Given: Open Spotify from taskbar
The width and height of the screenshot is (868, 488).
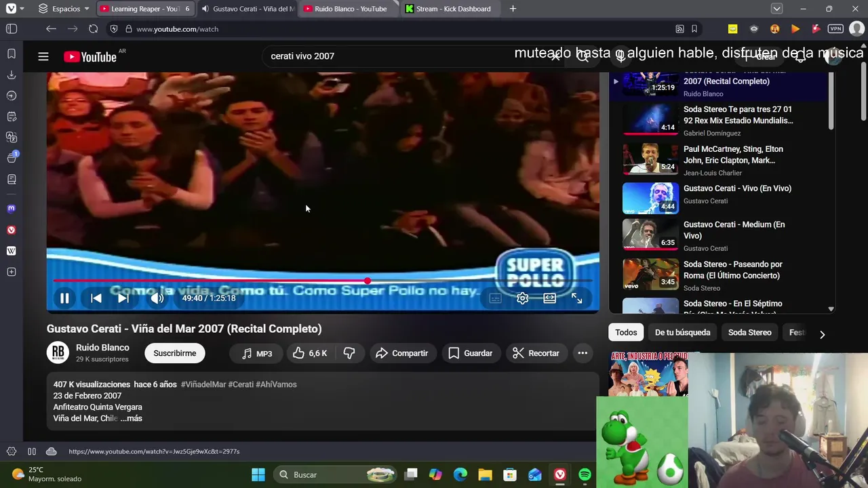Looking at the screenshot, I should [585, 474].
